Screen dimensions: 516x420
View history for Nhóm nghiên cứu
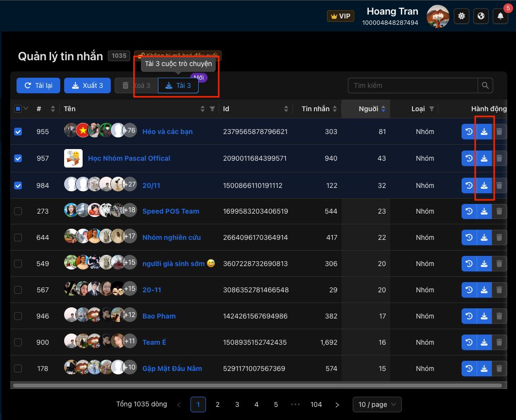[x=469, y=237]
